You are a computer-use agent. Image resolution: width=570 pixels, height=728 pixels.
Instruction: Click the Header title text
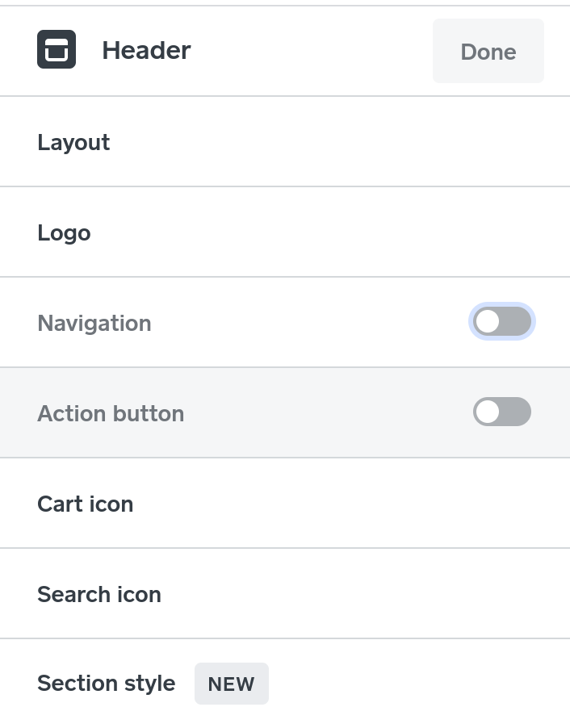click(146, 51)
